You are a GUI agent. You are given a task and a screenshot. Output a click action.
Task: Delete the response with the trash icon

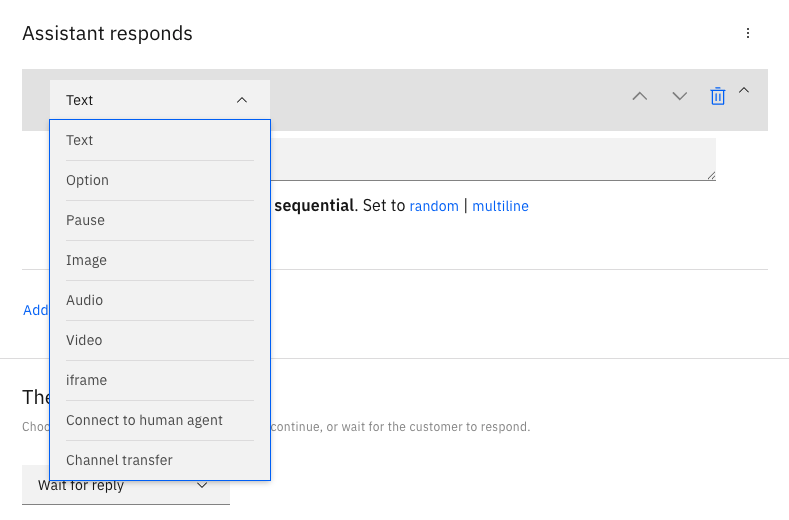pos(717,96)
